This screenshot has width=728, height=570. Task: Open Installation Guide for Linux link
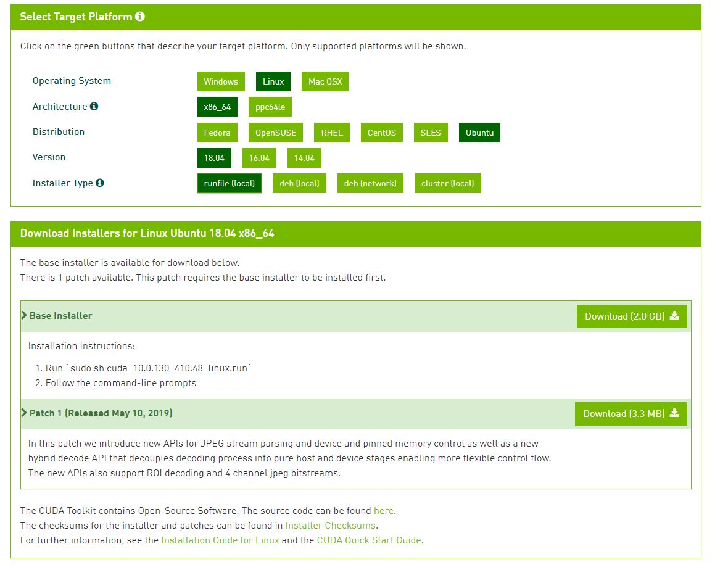pos(220,540)
